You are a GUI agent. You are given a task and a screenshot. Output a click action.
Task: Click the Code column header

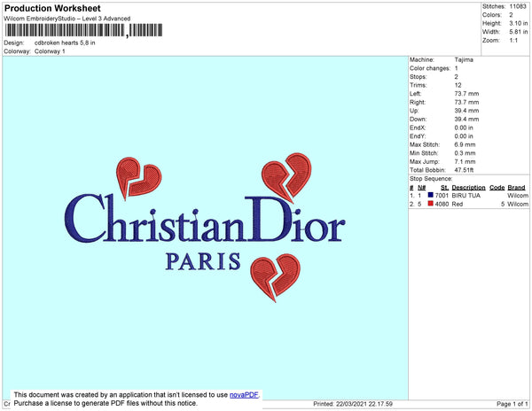click(497, 188)
